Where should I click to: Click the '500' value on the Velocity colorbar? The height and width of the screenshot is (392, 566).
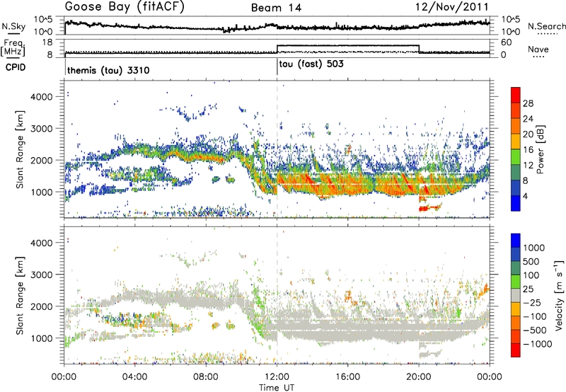(531, 261)
